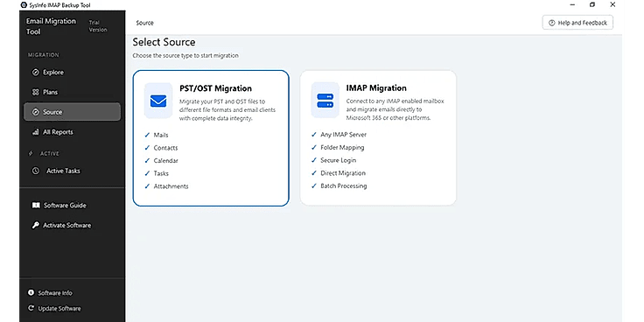Image resolution: width=644 pixels, height=322 pixels.
Task: Click the Software Info icon
Action: 31,293
